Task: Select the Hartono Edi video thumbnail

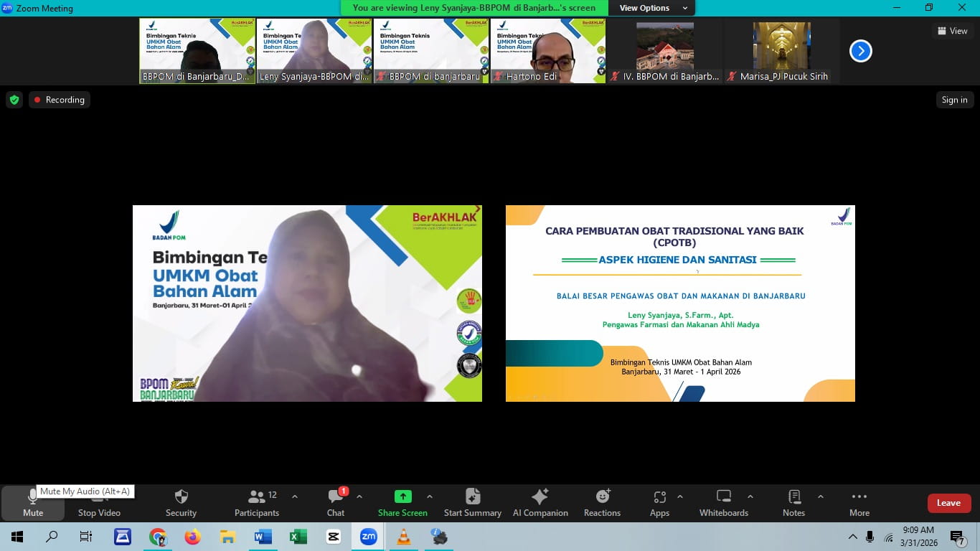Action: 548,51
